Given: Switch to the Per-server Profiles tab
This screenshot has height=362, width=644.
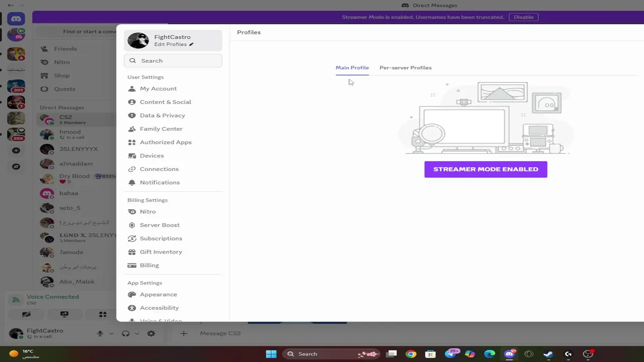Looking at the screenshot, I should point(406,67).
